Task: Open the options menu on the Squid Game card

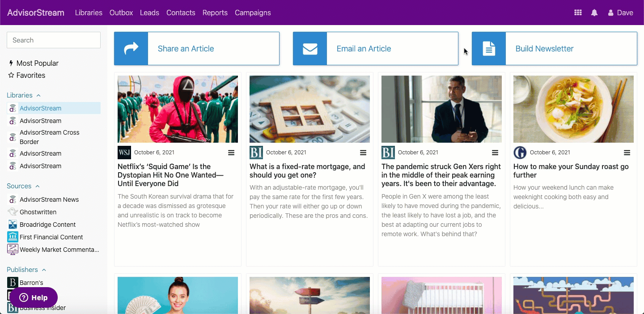Action: pos(231,153)
